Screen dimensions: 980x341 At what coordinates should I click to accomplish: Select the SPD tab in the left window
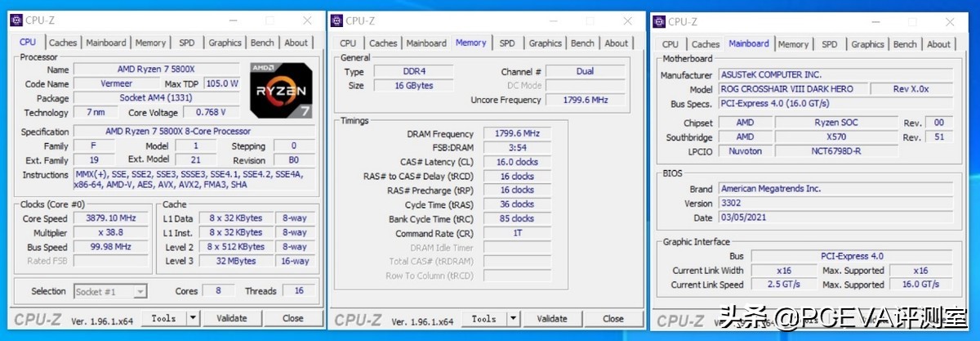(x=187, y=43)
